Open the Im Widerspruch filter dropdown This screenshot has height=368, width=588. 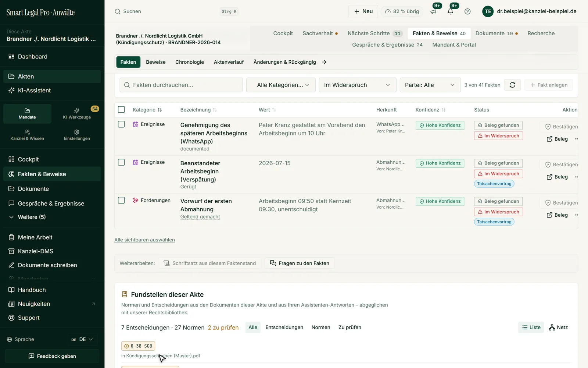(x=357, y=85)
